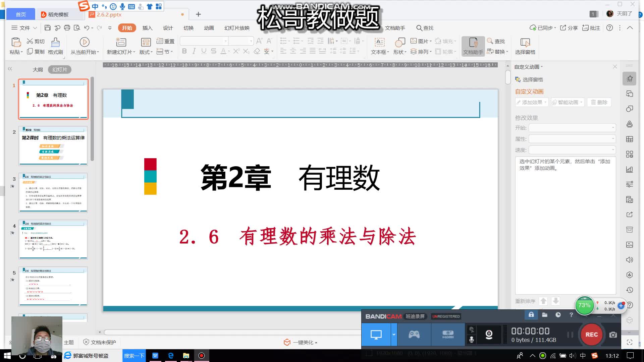The image size is (644, 362).
Task: Start slideshow from current slide icon
Action: (x=85, y=42)
